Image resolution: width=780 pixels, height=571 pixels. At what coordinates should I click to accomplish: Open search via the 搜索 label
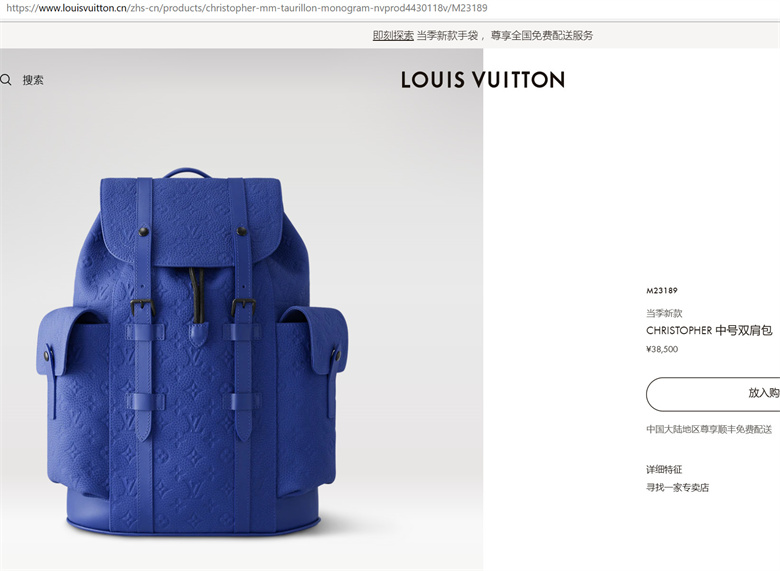(33, 80)
